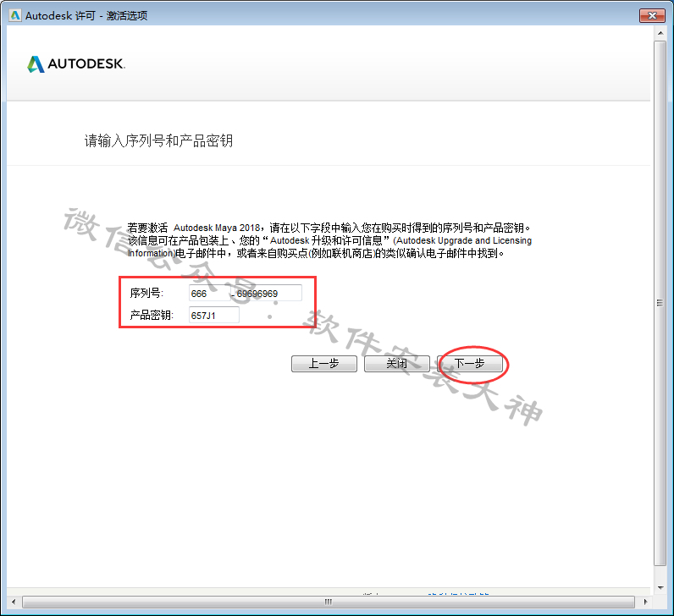Focus the product key field 657J1
Screen dimensions: 674x616
tap(214, 316)
